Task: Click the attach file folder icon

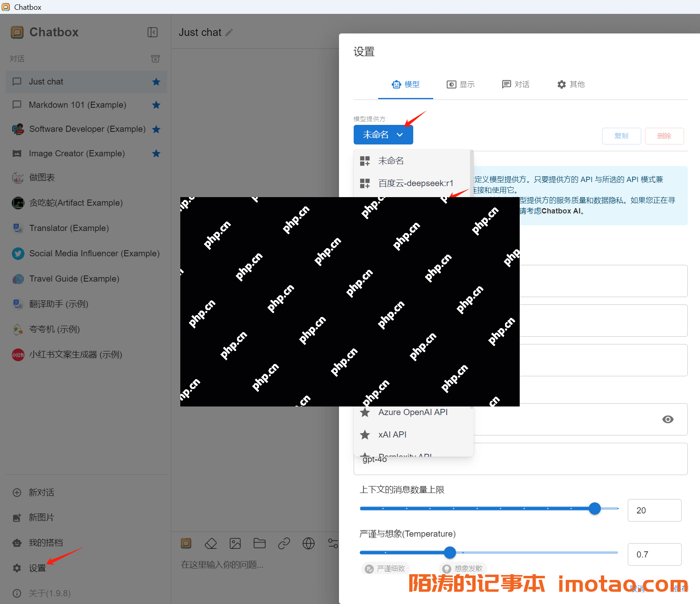Action: [259, 543]
